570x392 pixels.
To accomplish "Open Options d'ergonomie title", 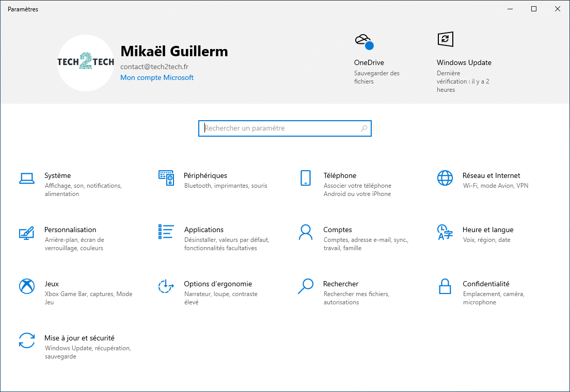I will 218,284.
